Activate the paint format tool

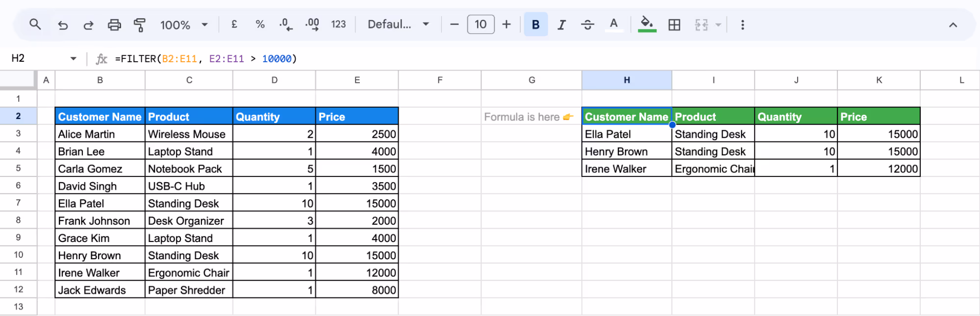coord(140,24)
